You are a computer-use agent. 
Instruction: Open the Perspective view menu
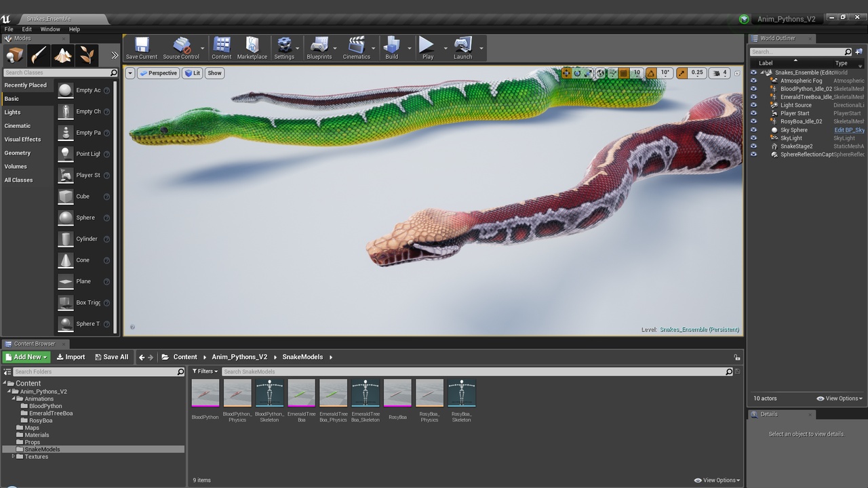click(x=158, y=73)
